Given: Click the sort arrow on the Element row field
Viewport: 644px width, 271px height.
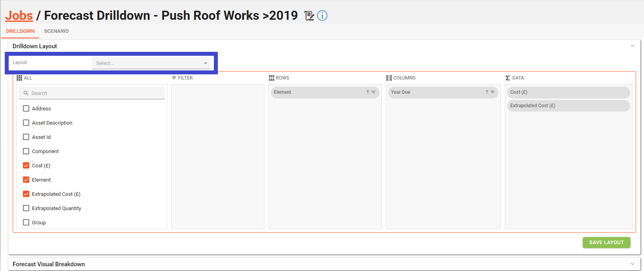Looking at the screenshot, I should coord(368,92).
